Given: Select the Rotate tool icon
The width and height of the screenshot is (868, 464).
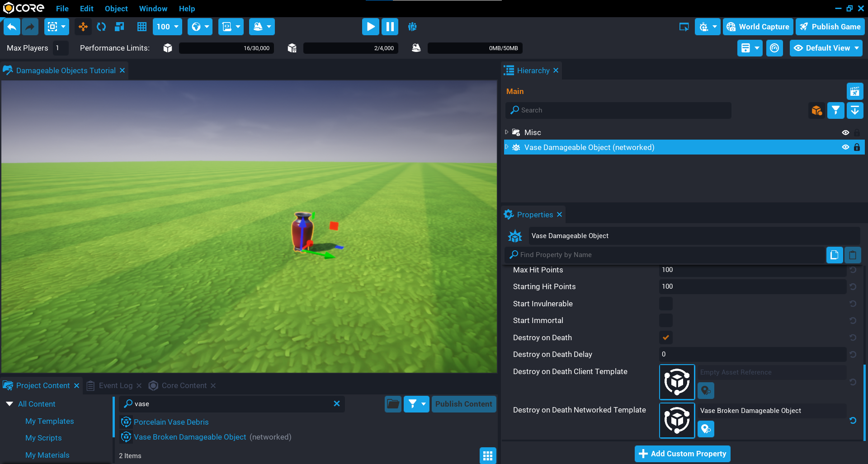Looking at the screenshot, I should 101,27.
